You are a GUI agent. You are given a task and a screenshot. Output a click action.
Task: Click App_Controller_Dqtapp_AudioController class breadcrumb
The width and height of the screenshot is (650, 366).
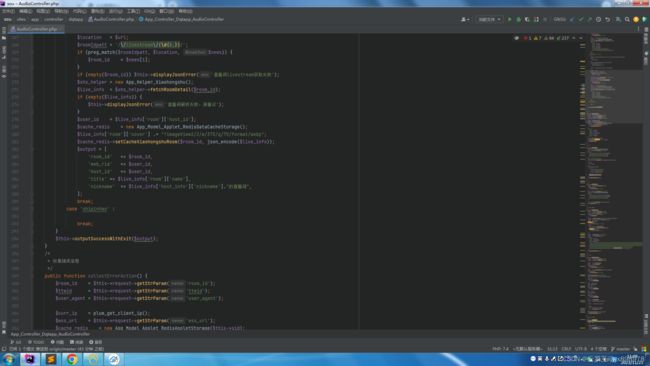[x=182, y=19]
